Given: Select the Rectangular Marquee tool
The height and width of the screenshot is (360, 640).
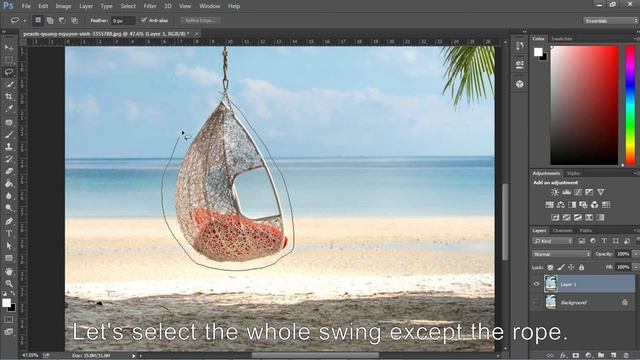Looking at the screenshot, I should (9, 60).
